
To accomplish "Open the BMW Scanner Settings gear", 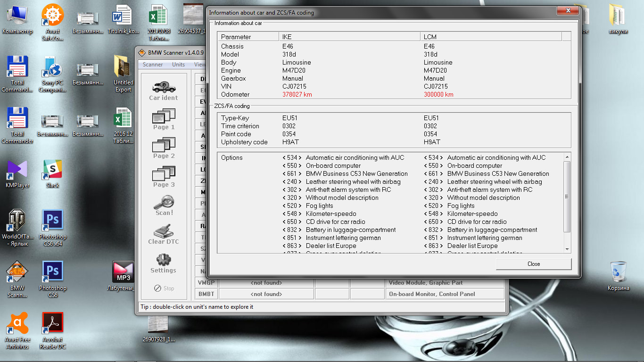I will click(x=164, y=263).
